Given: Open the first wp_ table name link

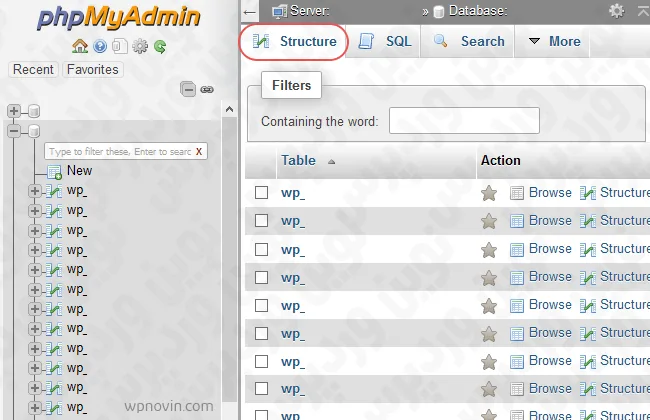Looking at the screenshot, I should [x=293, y=193].
